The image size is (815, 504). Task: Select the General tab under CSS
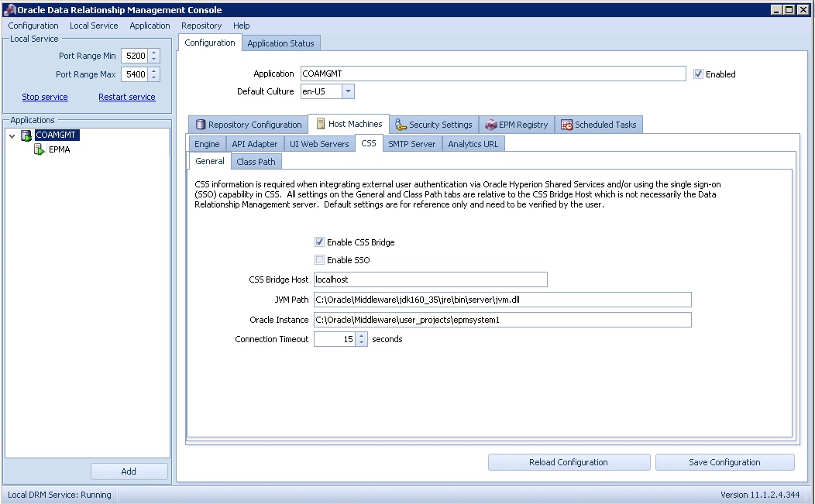[x=210, y=161]
